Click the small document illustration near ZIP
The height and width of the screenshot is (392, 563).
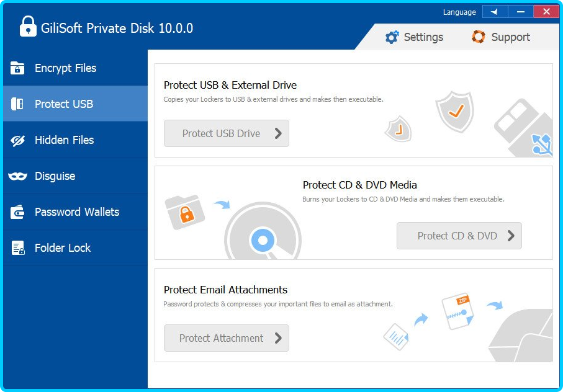click(x=395, y=336)
